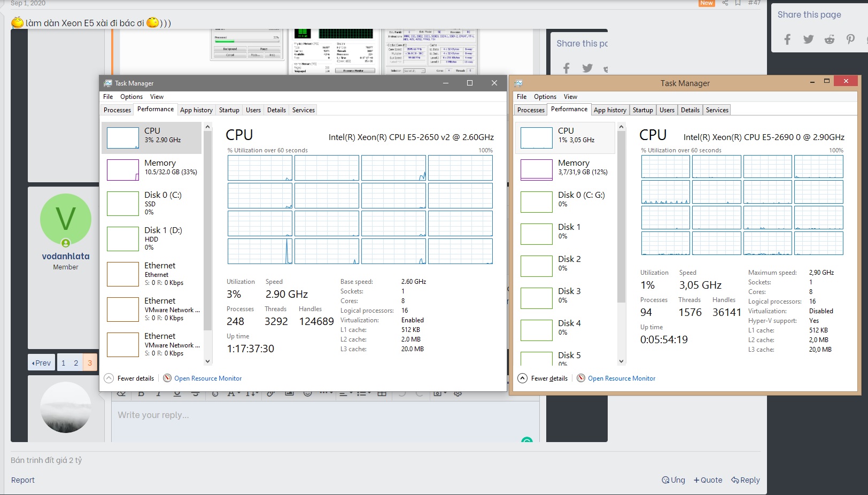Click the Task Manager title icon of the E5-2650 window
This screenshot has height=495, width=868.
[108, 83]
